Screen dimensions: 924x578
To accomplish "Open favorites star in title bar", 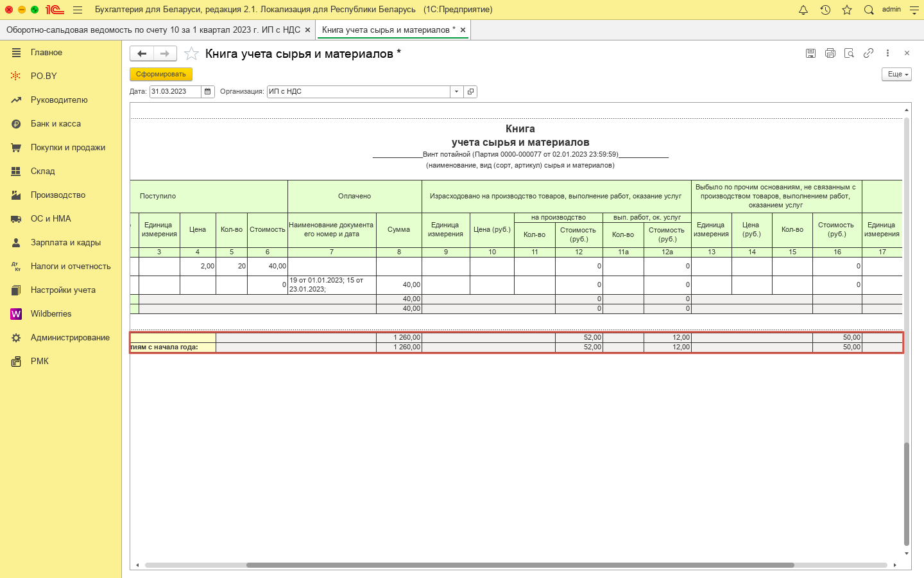I will coord(847,10).
